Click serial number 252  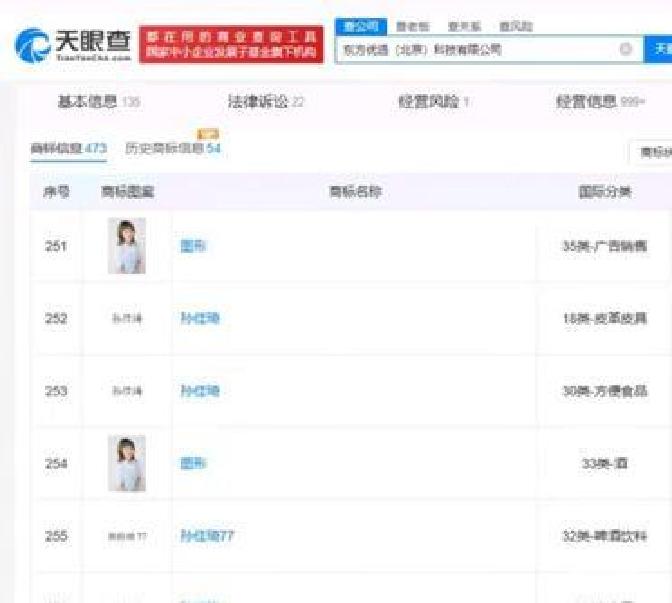[56, 318]
